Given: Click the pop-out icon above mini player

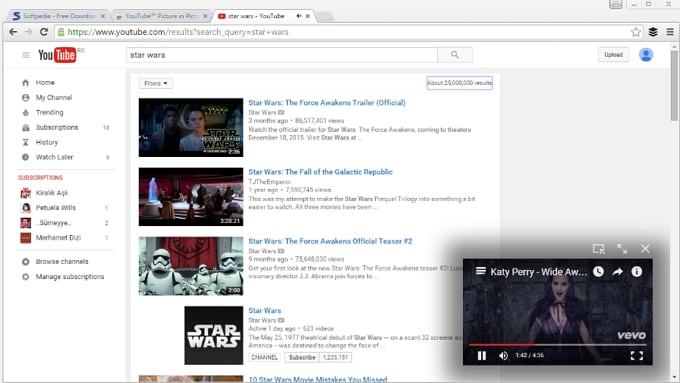Looking at the screenshot, I should pyautogui.click(x=599, y=249).
